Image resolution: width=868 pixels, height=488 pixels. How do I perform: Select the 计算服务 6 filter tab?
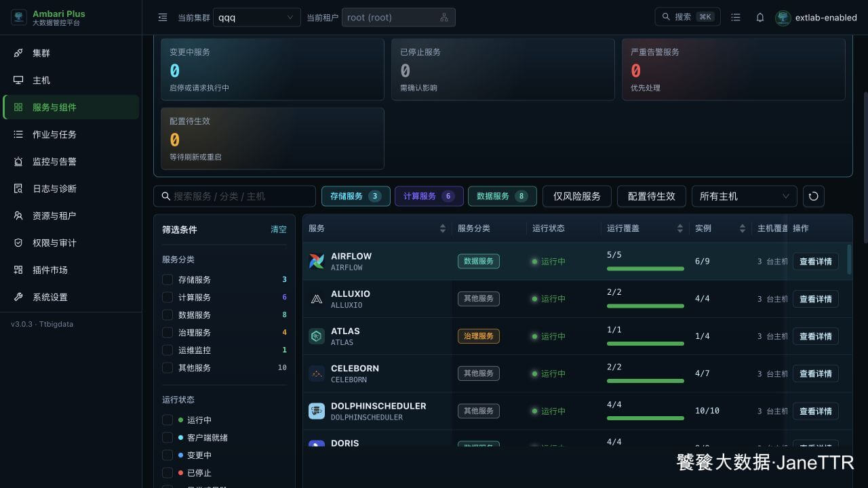click(x=429, y=196)
